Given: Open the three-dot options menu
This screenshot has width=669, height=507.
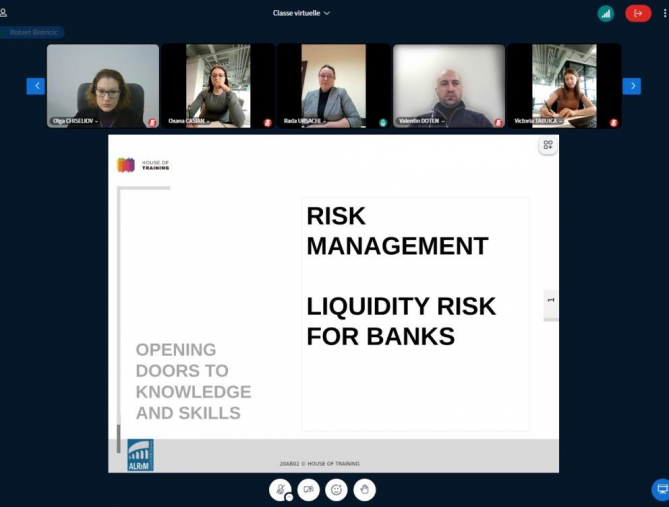Looking at the screenshot, I should [664, 13].
